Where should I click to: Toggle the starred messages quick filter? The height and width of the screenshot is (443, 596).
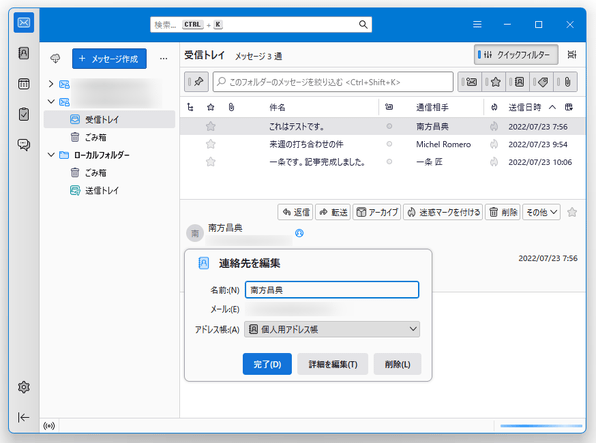pyautogui.click(x=493, y=82)
